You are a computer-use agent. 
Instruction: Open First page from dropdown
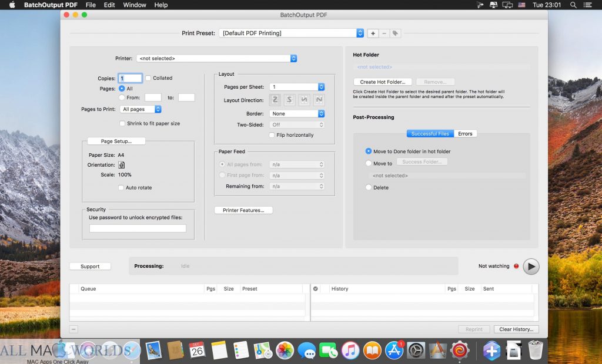tap(297, 176)
